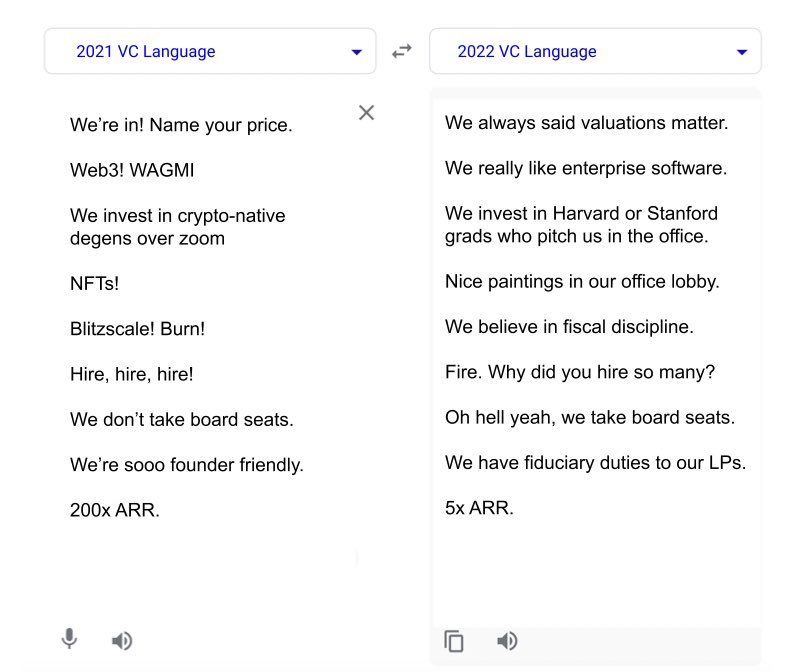Click "We always said valuations matter." translation
Image resolution: width=809 pixels, height=672 pixels.
click(x=586, y=123)
